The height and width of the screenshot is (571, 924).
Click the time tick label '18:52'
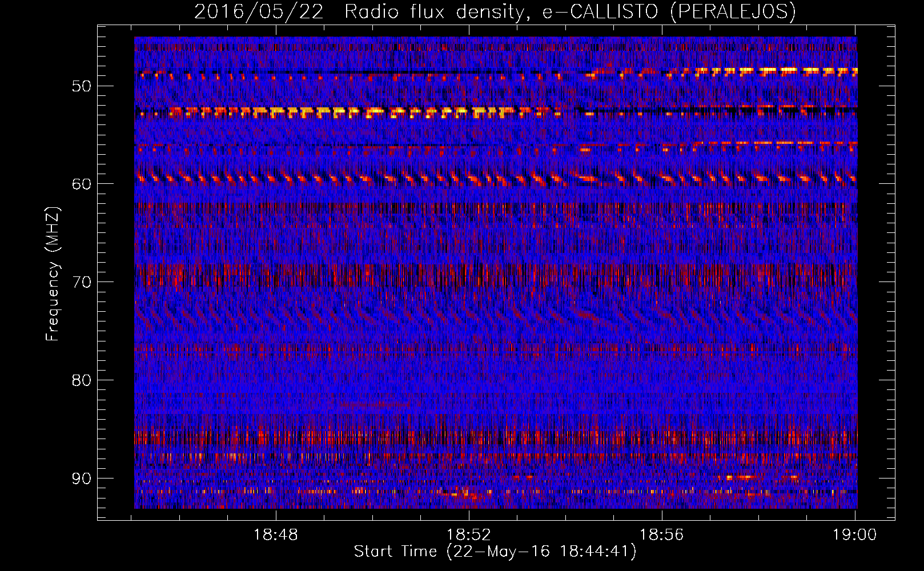point(469,535)
